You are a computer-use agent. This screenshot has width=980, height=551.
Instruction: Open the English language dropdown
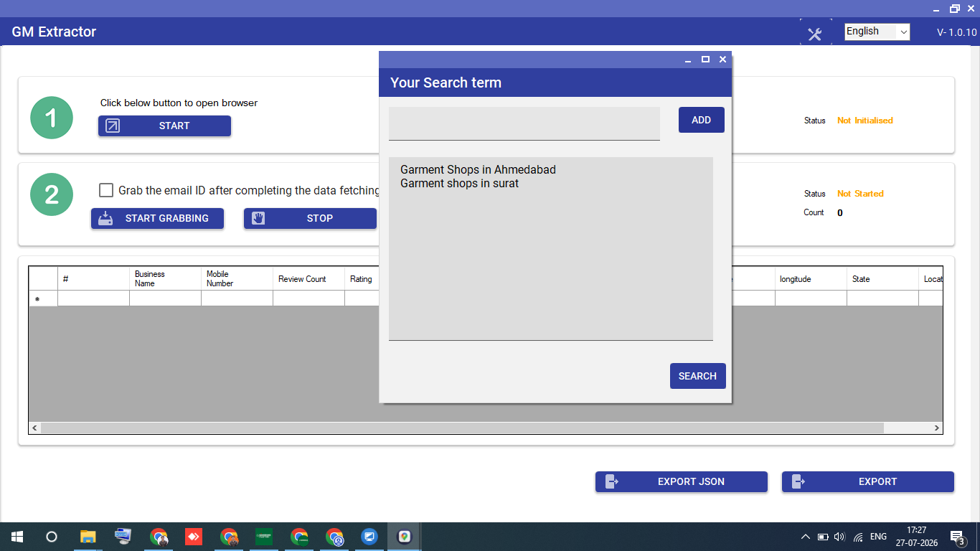tap(877, 32)
